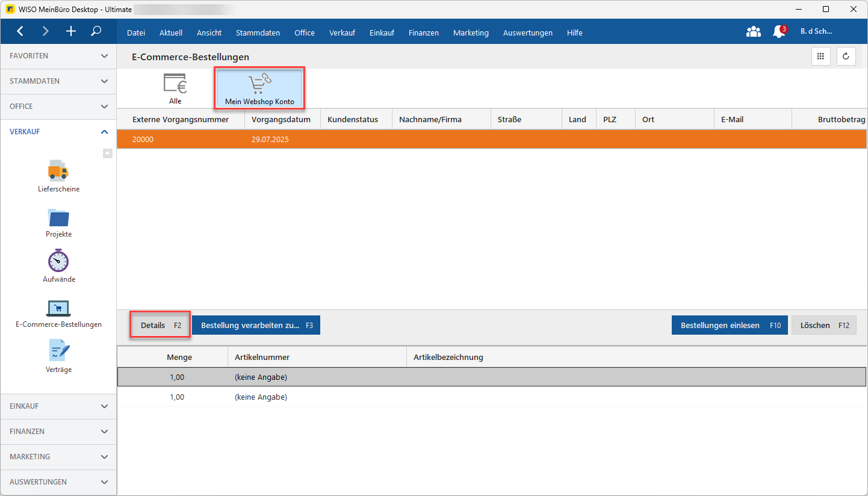The height and width of the screenshot is (496, 868).
Task: Expand the Einkauf sidebar section
Action: 58,406
